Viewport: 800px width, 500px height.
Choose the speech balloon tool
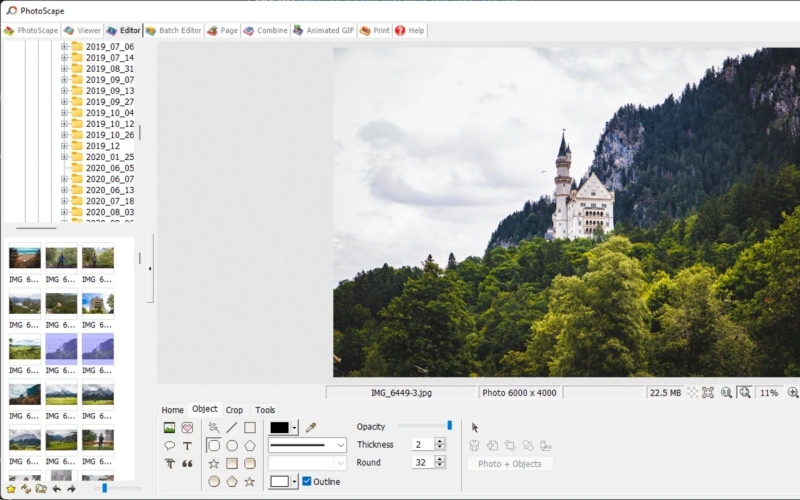click(169, 445)
